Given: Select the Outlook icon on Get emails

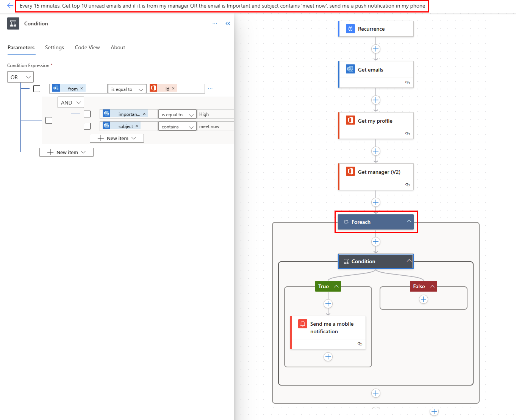Looking at the screenshot, I should pos(350,69).
